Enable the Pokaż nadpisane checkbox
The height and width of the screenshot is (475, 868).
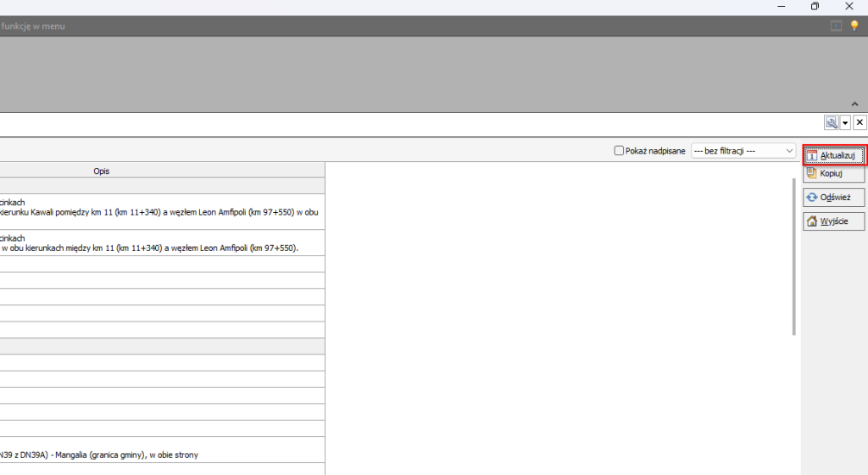point(619,151)
